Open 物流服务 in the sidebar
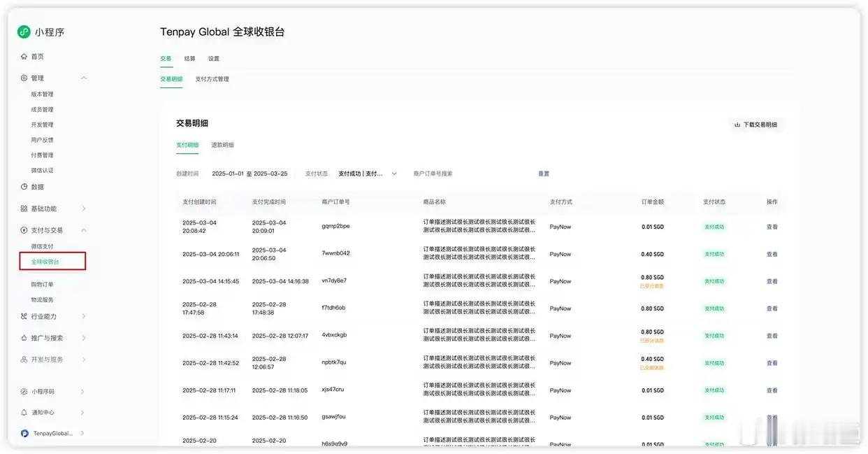Image resolution: width=868 pixels, height=454 pixels. coord(42,299)
